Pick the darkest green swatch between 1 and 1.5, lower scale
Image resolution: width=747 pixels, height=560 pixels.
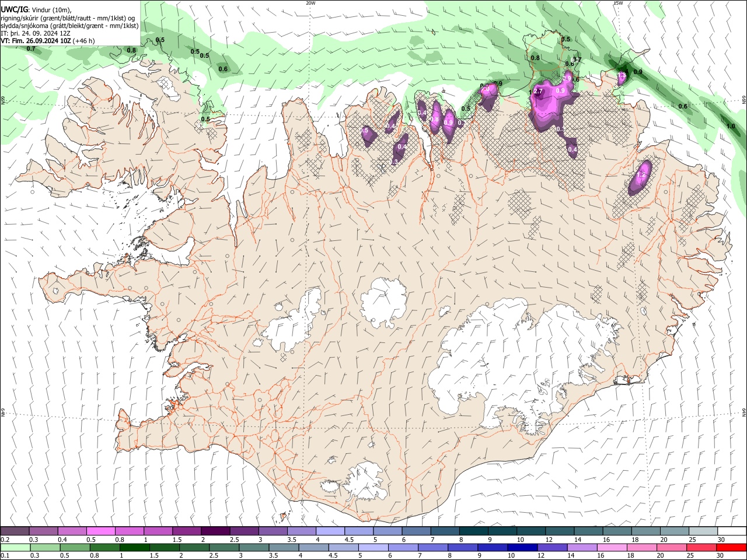coord(135,548)
